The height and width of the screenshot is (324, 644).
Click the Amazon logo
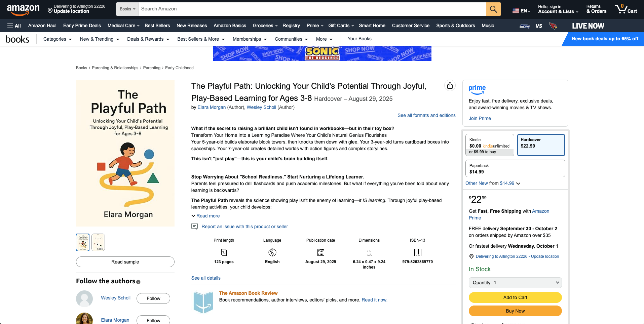coord(23,9)
